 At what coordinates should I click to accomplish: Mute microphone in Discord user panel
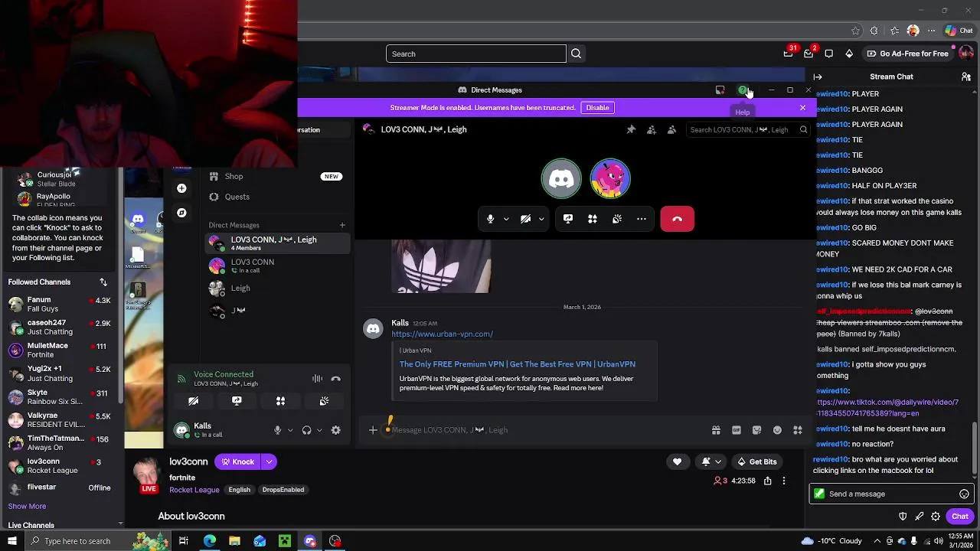(277, 430)
